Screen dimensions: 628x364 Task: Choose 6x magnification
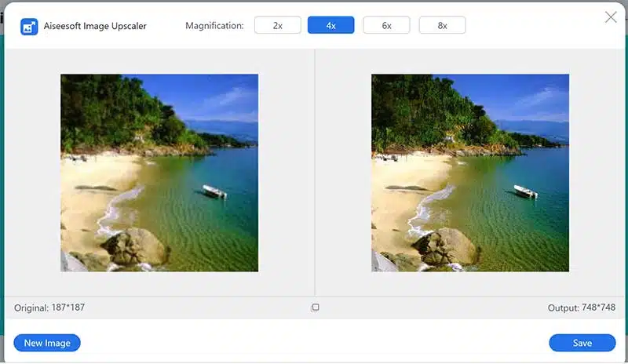point(386,26)
